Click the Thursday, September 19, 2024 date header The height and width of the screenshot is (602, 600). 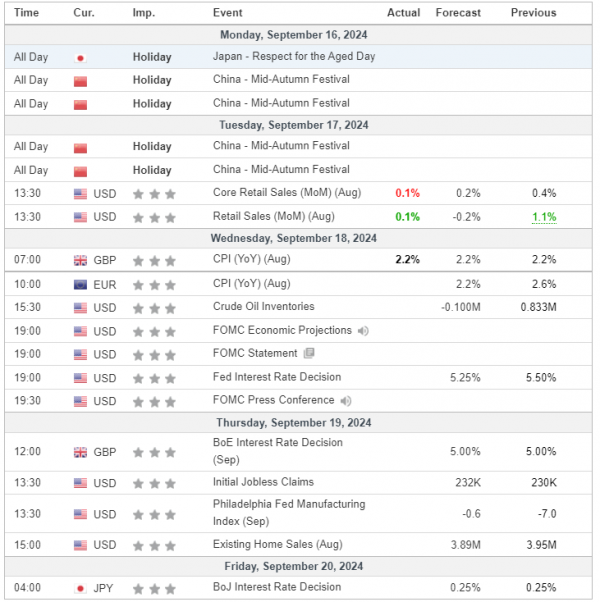[294, 423]
